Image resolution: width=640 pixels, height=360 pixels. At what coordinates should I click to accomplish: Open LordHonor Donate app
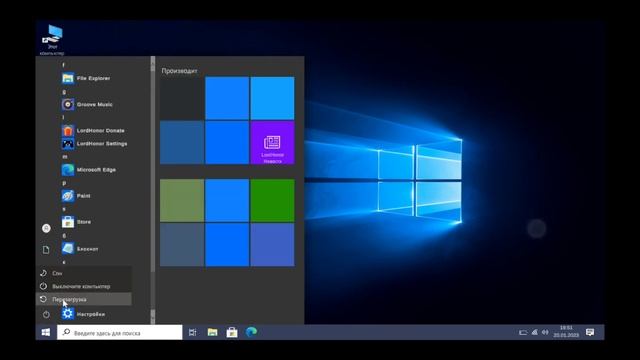(x=93, y=131)
